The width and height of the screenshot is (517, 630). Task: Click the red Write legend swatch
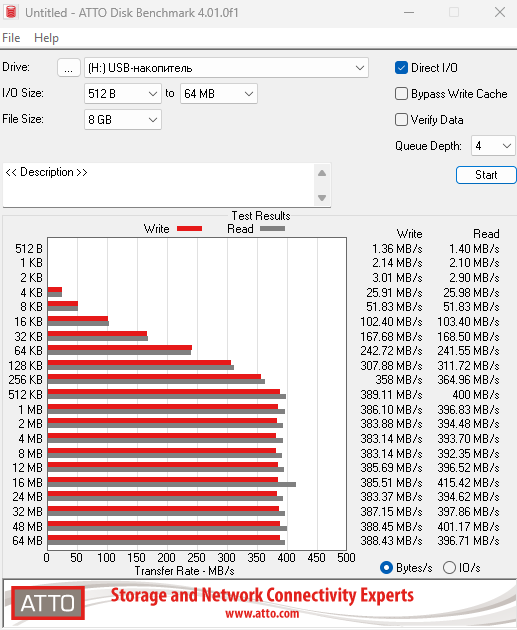click(x=189, y=229)
